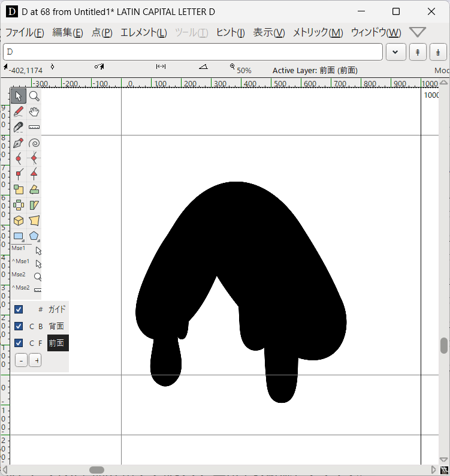Viewport: 450px width, 476px height.
Task: Toggle the 背面 layer visibility checkbox
Action: click(x=19, y=326)
